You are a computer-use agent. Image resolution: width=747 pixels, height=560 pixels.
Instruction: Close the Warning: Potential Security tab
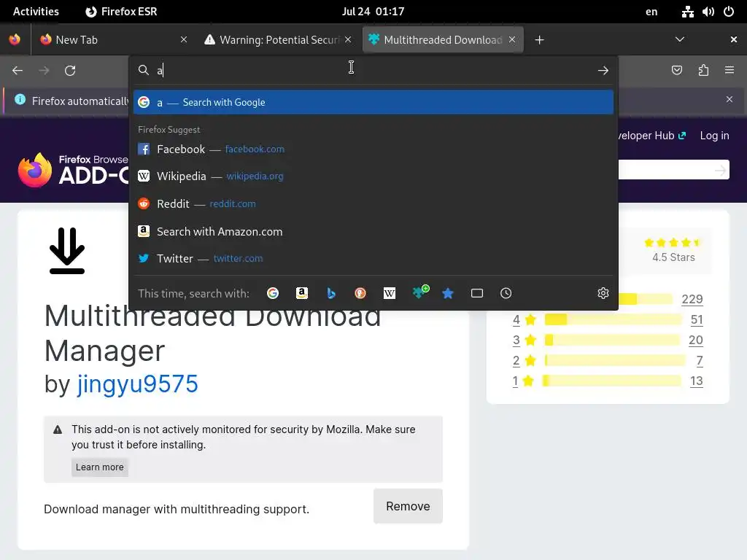tap(348, 39)
